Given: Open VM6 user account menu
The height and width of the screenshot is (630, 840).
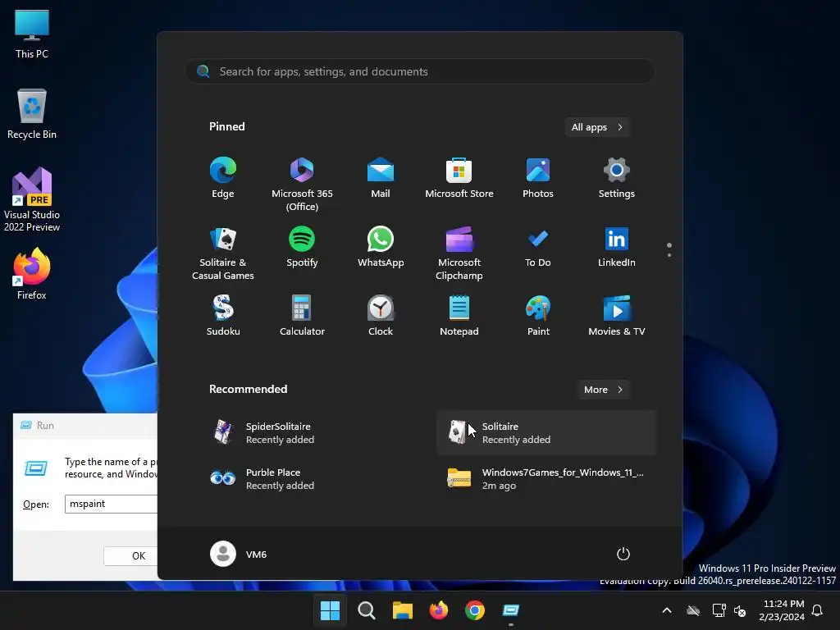Looking at the screenshot, I should coord(239,554).
